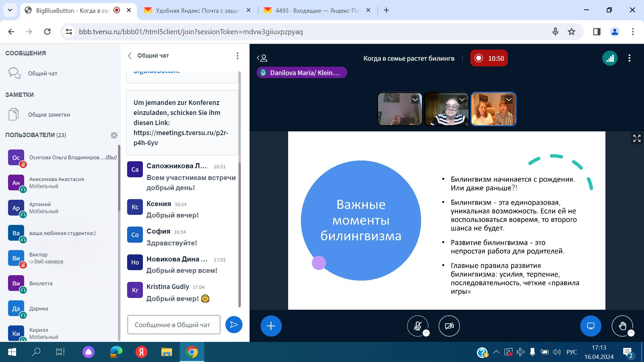
Task: Switch to Яндекс Почта Входящие tab
Action: (x=317, y=10)
